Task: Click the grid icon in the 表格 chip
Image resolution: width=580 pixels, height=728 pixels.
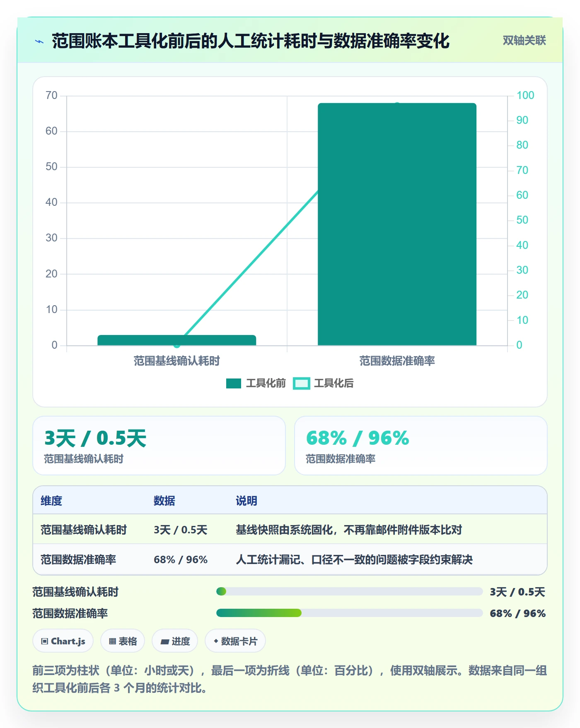Action: 112,641
